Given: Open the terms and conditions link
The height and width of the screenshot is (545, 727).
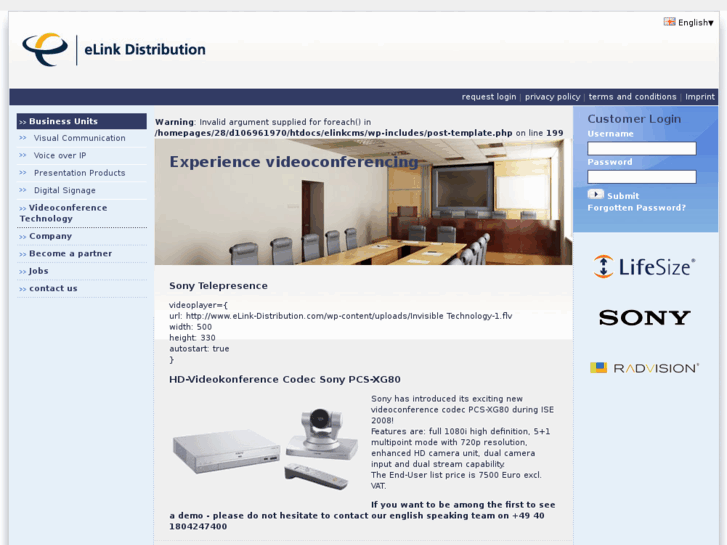Looking at the screenshot, I should pyautogui.click(x=632, y=97).
